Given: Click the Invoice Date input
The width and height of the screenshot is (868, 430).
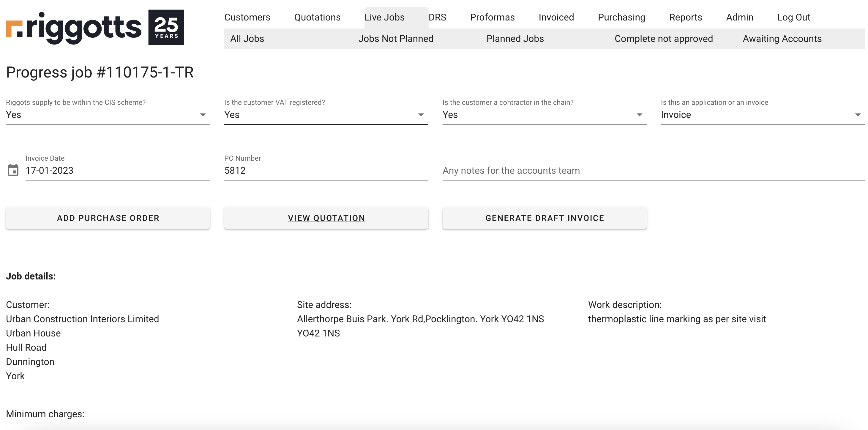Looking at the screenshot, I should tap(117, 170).
